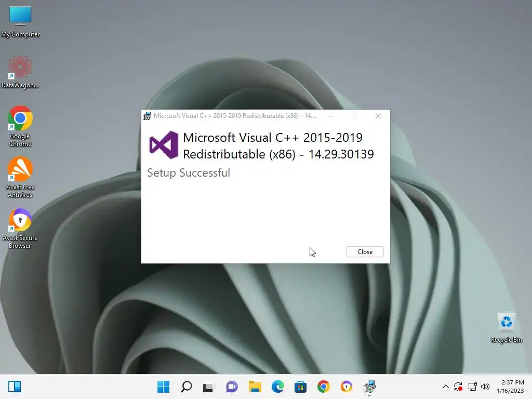Select Avast Free Antivirus desktop icon
Image resolution: width=532 pixels, height=399 pixels.
pos(20,178)
